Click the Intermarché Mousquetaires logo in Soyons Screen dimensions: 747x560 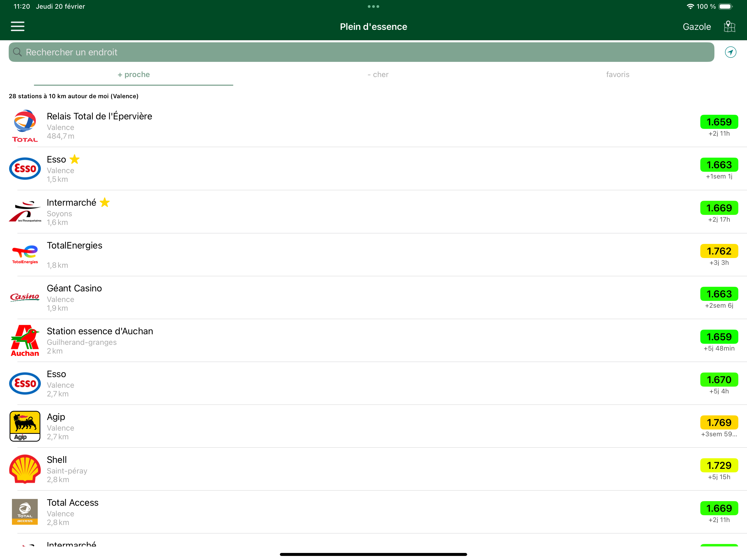(x=25, y=212)
